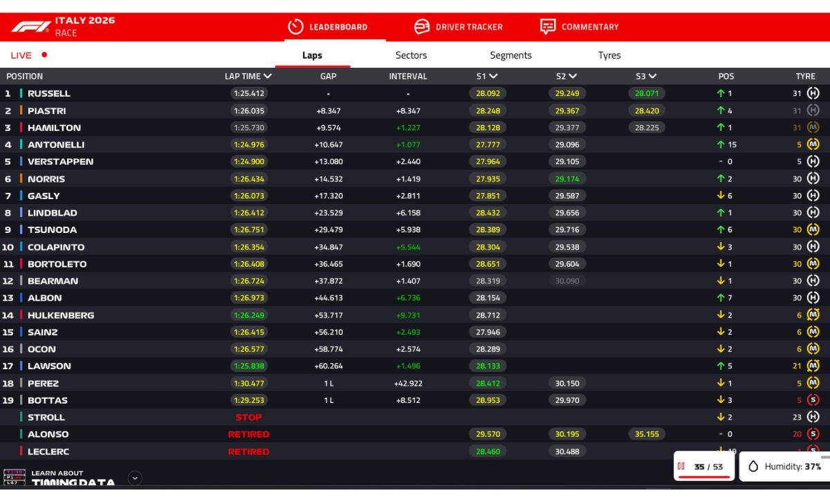
Task: Expand the Learn About Timing Data panel
Action: coord(135,477)
